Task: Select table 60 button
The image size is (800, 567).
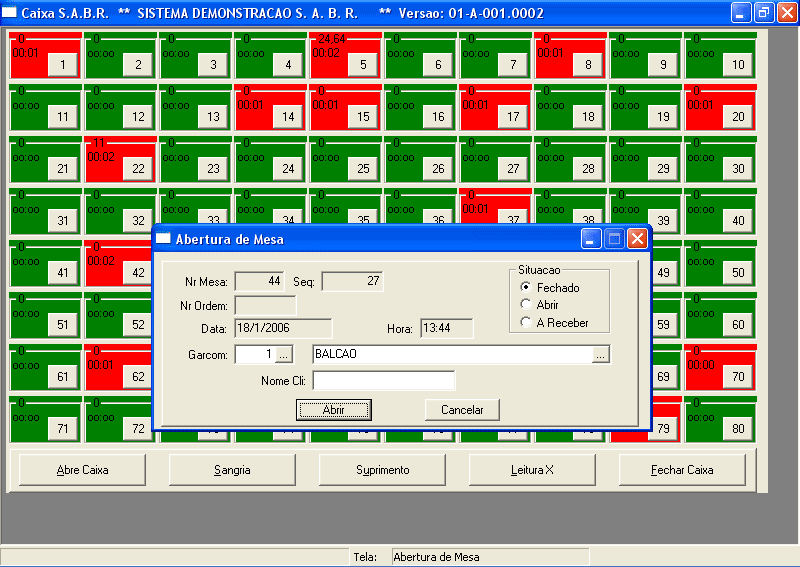Action: (738, 325)
